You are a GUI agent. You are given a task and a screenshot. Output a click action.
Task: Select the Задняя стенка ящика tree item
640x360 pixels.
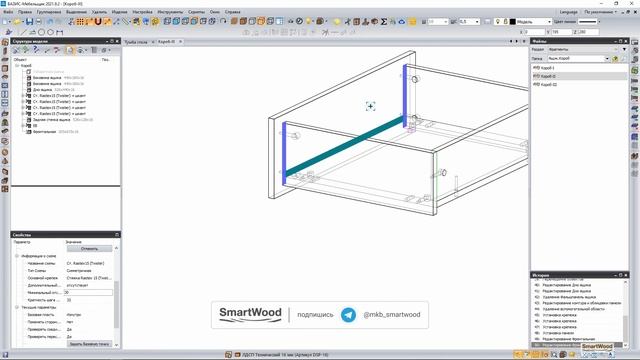[x=51, y=120]
